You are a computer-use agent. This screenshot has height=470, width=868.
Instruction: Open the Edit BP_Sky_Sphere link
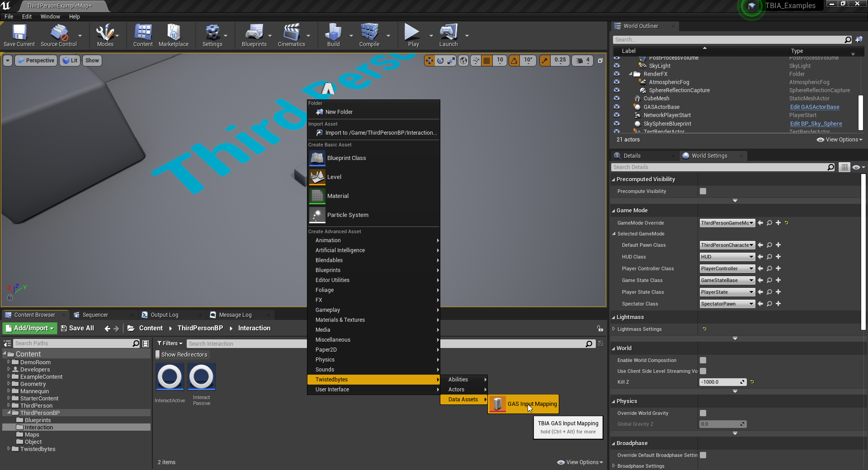816,124
